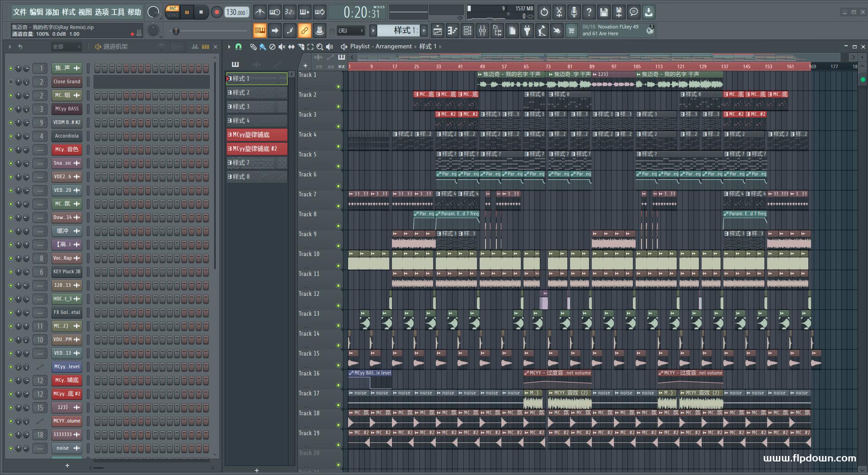868x475 pixels.
Task: Open the 视图 menu
Action: pos(85,12)
